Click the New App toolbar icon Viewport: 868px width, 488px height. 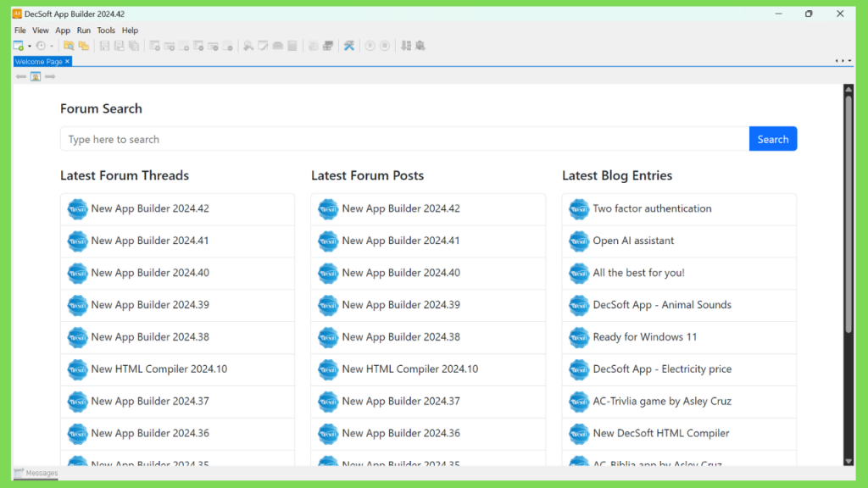[x=19, y=46]
